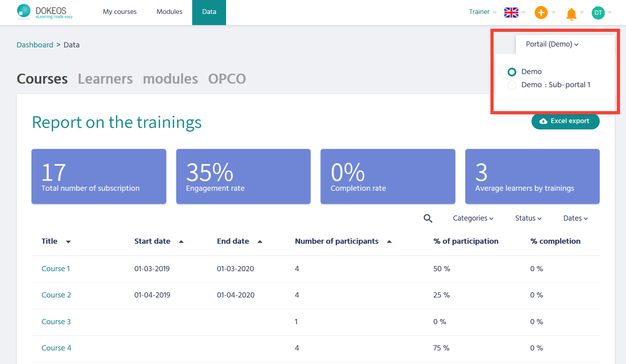This screenshot has width=626, height=364.
Task: Expand the Dates filter dropdown
Action: pyautogui.click(x=575, y=218)
